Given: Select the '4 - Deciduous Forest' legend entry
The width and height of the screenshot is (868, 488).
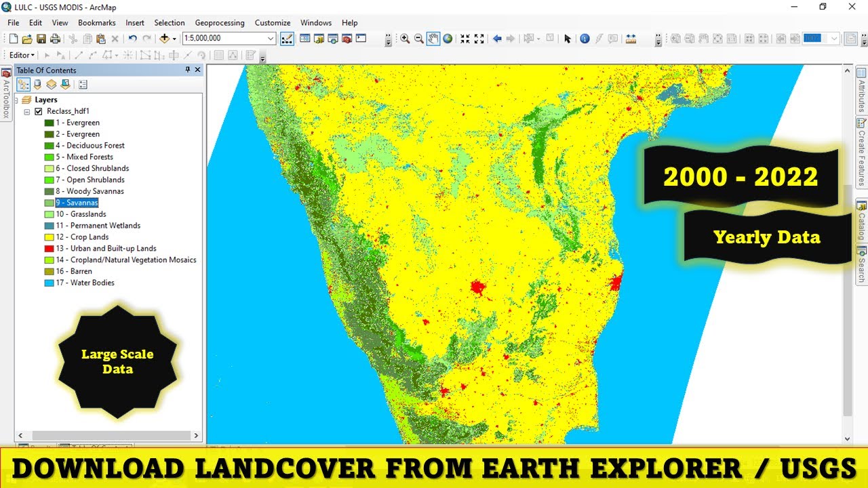Looking at the screenshot, I should click(x=90, y=146).
